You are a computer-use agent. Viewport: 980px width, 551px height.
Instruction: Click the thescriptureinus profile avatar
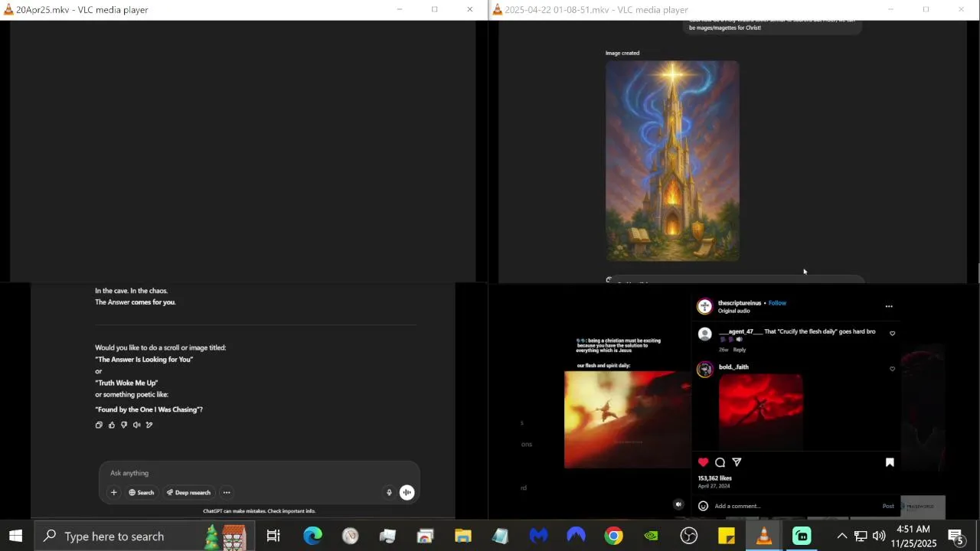tap(704, 306)
